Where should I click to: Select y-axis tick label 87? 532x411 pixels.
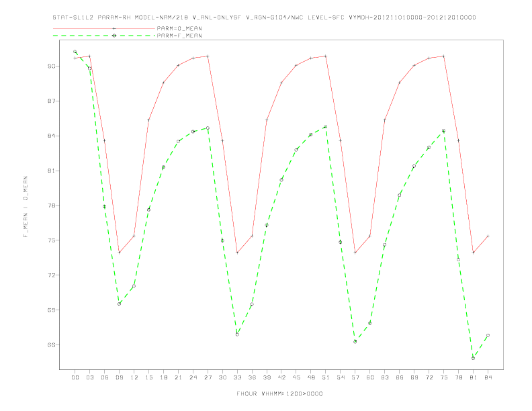pyautogui.click(x=52, y=101)
